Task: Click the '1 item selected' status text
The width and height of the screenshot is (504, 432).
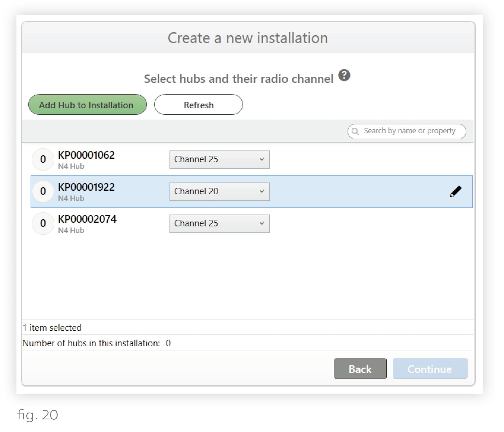Action: 52,328
